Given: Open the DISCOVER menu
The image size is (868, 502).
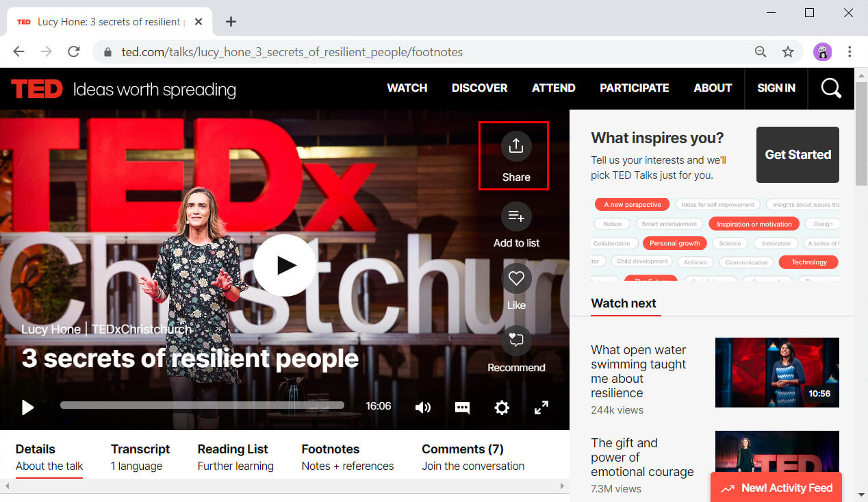Looking at the screenshot, I should (479, 88).
